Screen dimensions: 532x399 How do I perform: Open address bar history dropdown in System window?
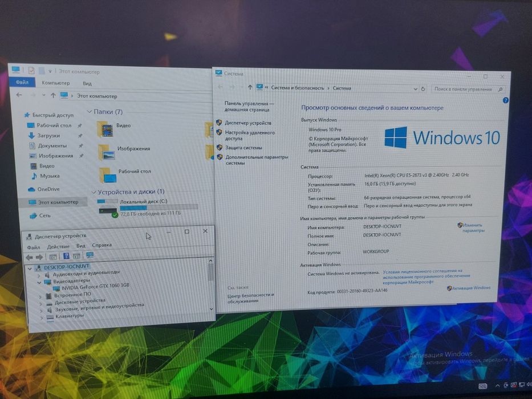(415, 89)
